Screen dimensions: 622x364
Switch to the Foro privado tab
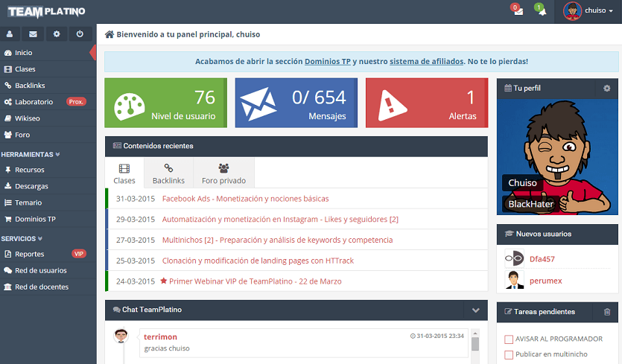coord(223,173)
